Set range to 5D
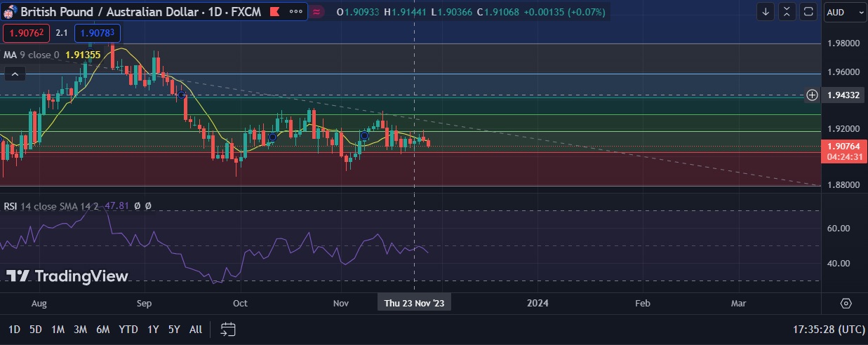 [x=36, y=329]
